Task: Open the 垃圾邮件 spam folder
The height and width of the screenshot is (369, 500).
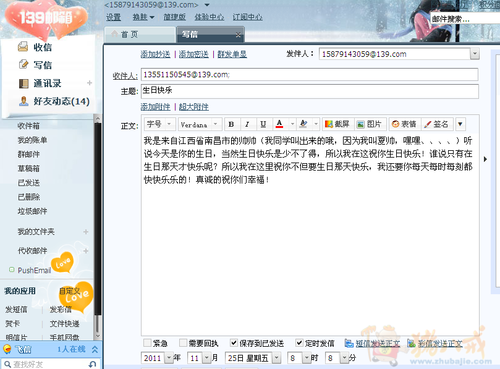Action: tap(32, 211)
